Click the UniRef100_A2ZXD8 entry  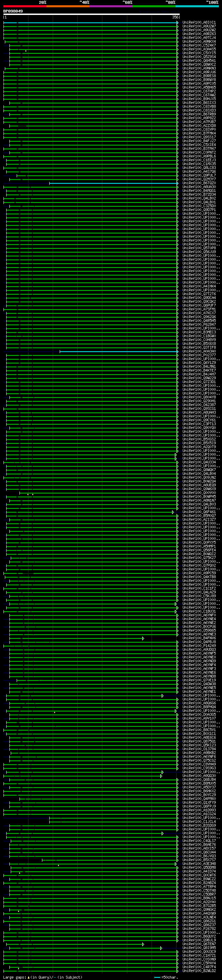pyautogui.click(x=199, y=126)
